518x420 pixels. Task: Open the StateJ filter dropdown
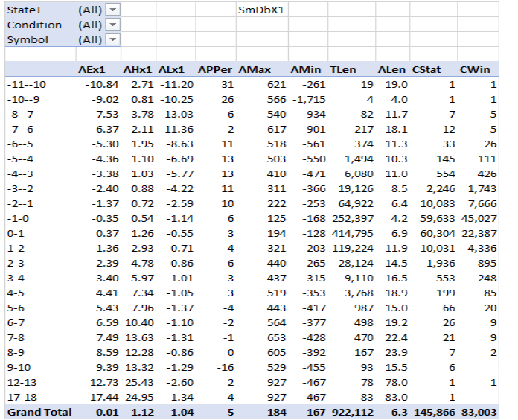(x=112, y=10)
